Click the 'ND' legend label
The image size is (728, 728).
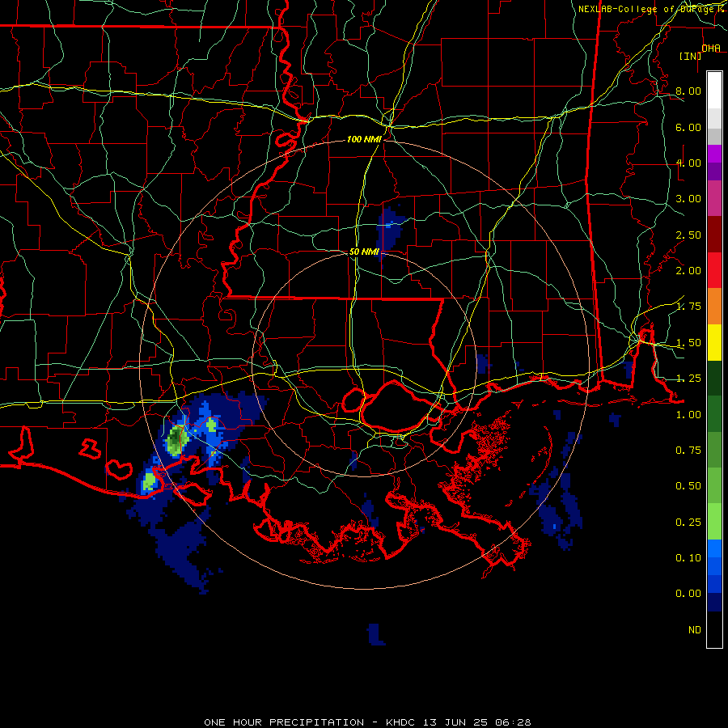[695, 630]
